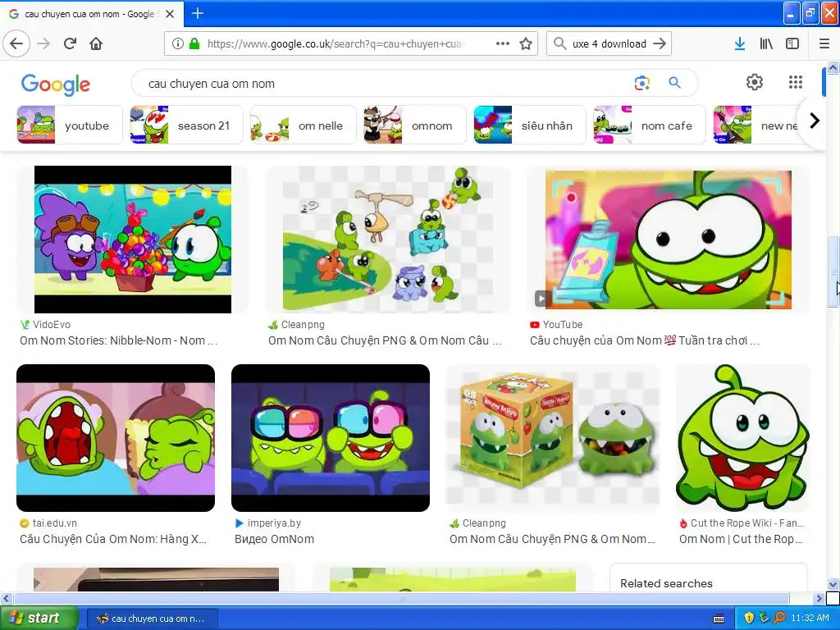Submit 'uxe 4 download' search arrow
Viewport: 840px width, 630px height.
coord(660,44)
